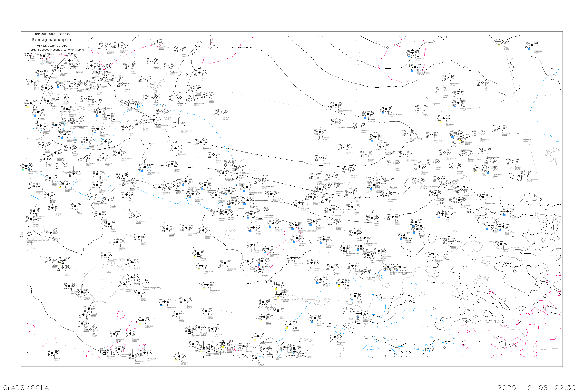
Task: Click the GrADS/COLA footer label
Action: pyautogui.click(x=26, y=387)
